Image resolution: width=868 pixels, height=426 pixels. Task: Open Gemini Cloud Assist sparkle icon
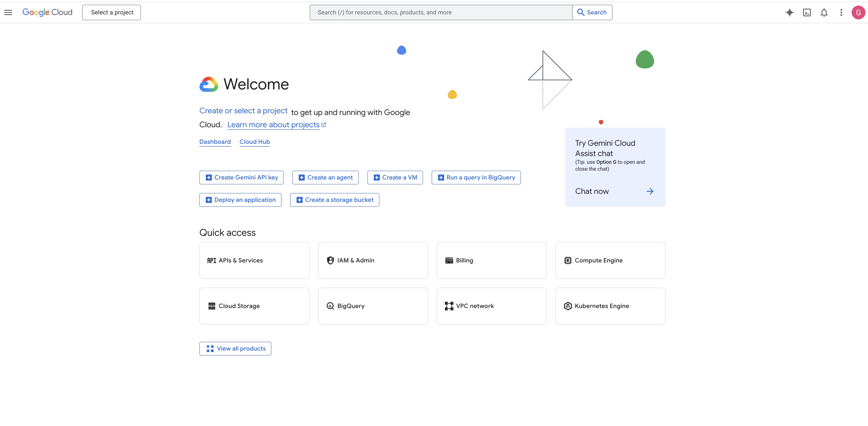click(x=790, y=12)
